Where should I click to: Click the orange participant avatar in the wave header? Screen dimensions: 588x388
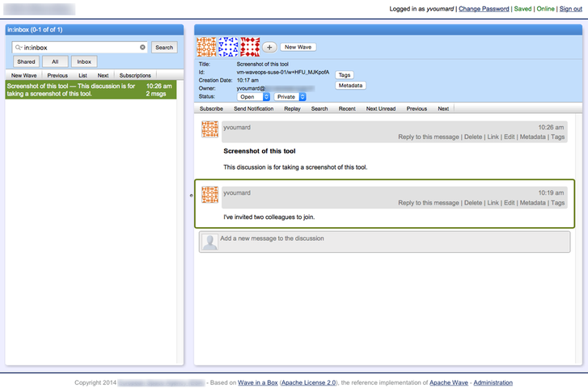pos(208,47)
